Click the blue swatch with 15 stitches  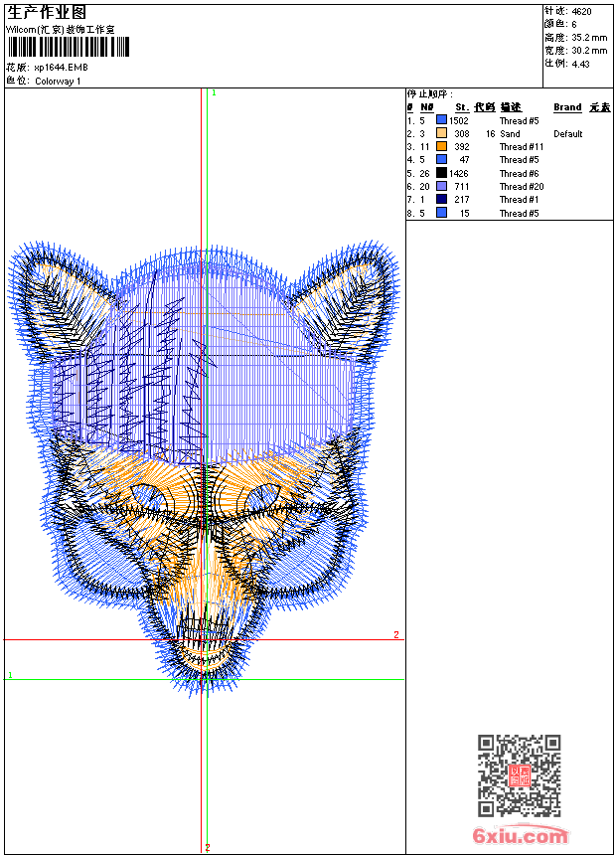(x=441, y=213)
